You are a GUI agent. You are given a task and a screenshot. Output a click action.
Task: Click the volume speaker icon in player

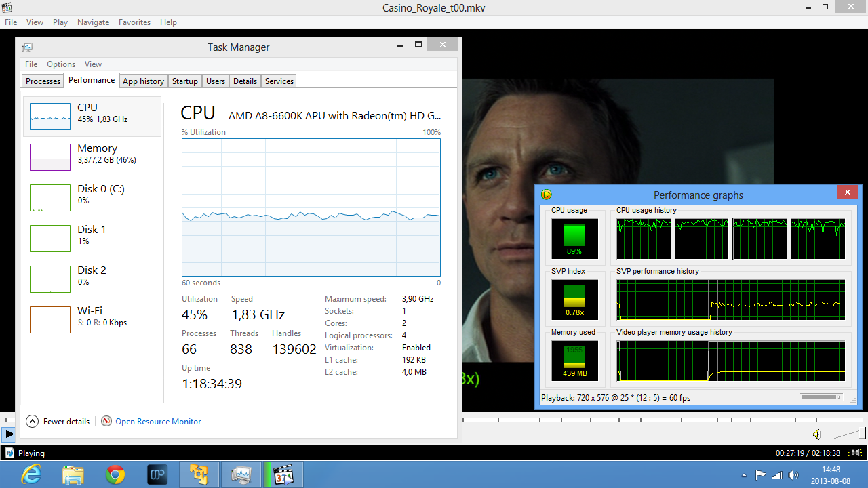tap(816, 434)
